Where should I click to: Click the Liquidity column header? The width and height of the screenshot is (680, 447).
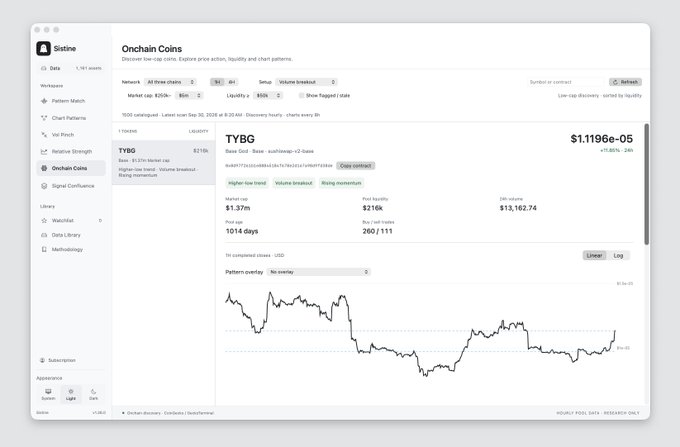click(x=198, y=131)
